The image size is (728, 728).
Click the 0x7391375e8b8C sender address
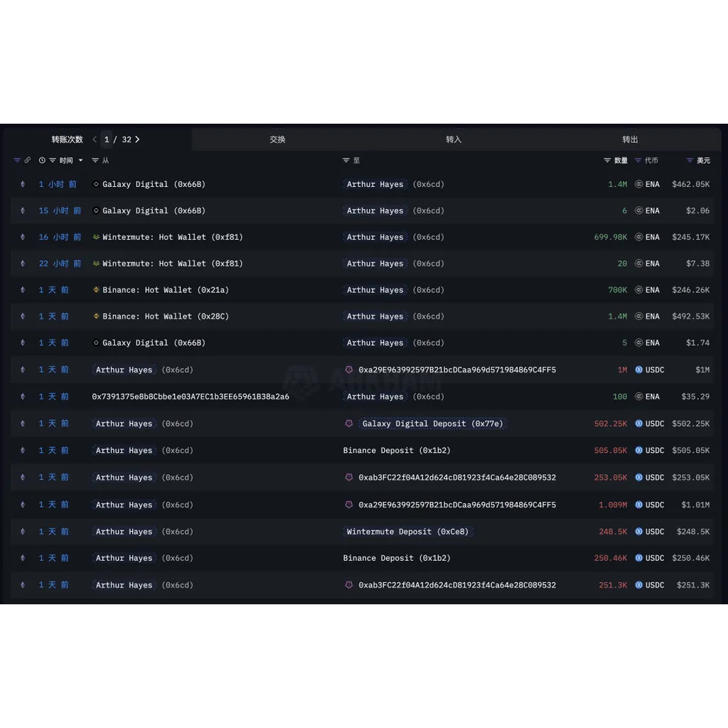pos(191,397)
